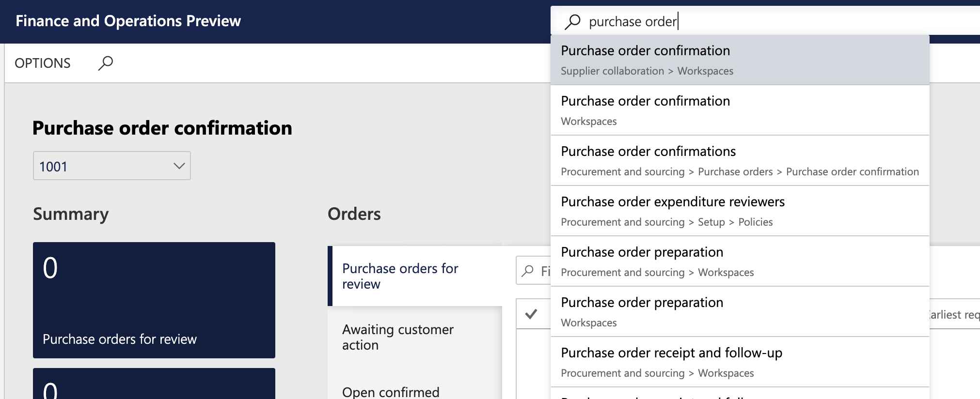Select Purchase order preparation in Procurement and sourcing
Image resolution: width=980 pixels, height=399 pixels.
(740, 261)
